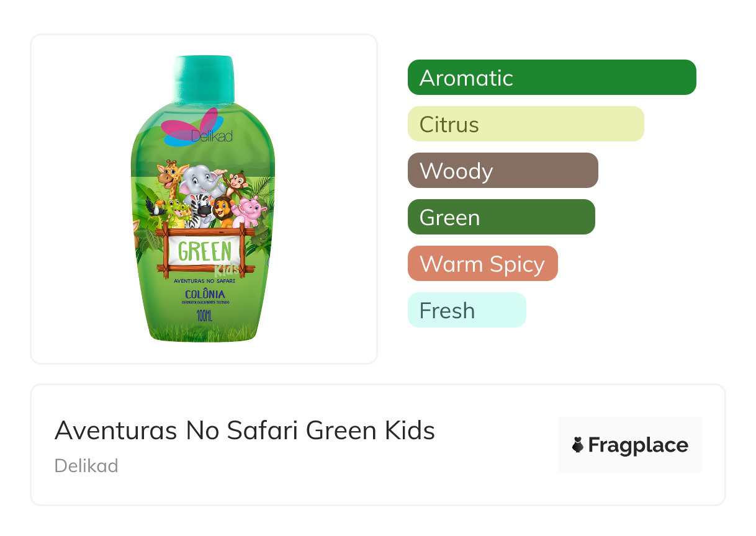Select the pink hippo illustration
756x536 pixels.
251,212
